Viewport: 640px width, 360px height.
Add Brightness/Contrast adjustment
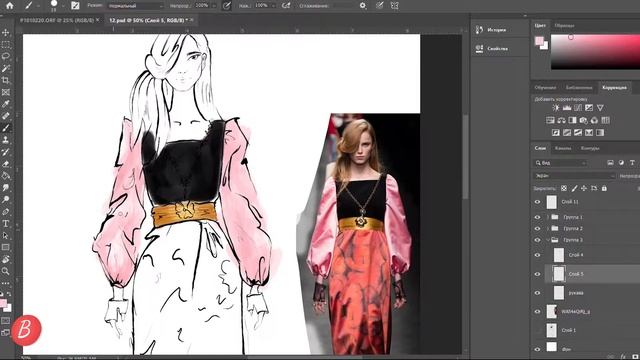pyautogui.click(x=556, y=108)
